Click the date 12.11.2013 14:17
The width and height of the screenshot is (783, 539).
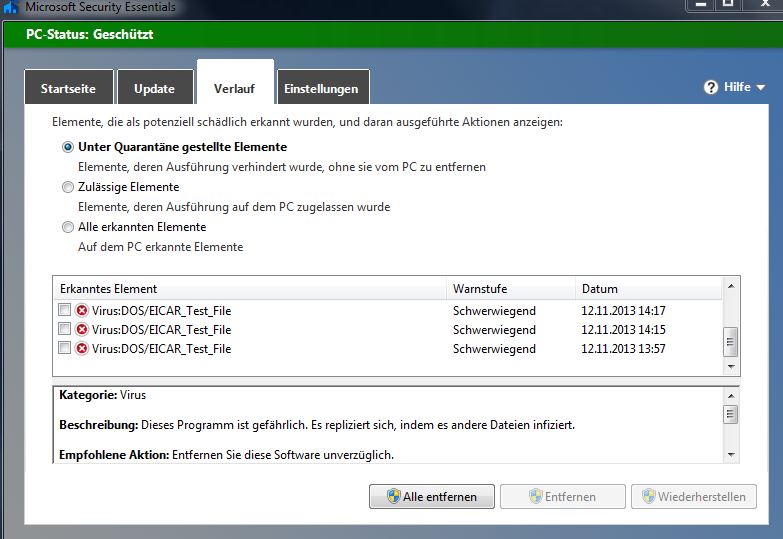click(x=623, y=311)
